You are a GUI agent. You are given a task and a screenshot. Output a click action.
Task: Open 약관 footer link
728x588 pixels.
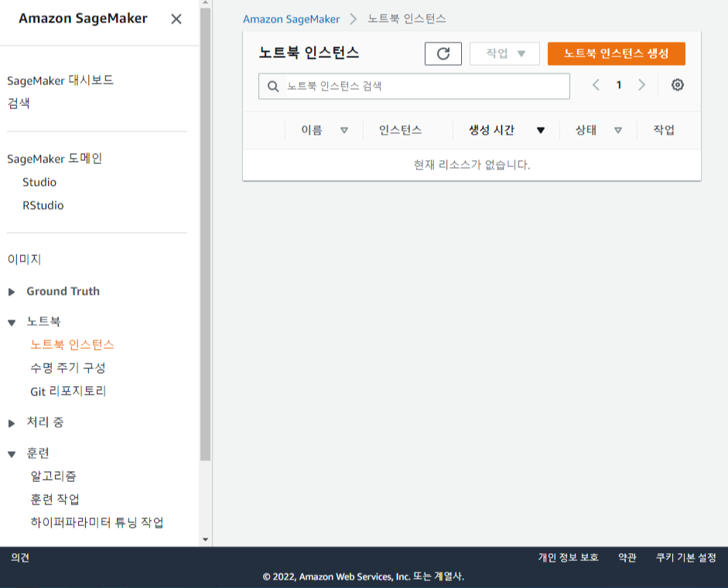(627, 557)
